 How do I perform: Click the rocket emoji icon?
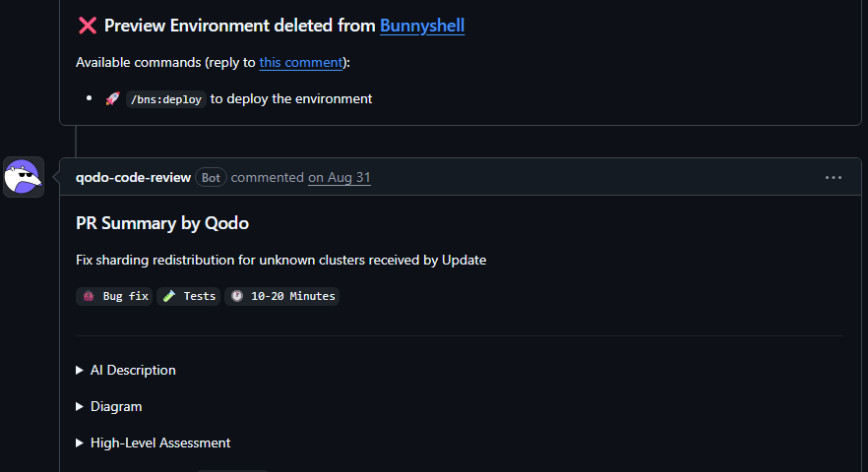113,98
